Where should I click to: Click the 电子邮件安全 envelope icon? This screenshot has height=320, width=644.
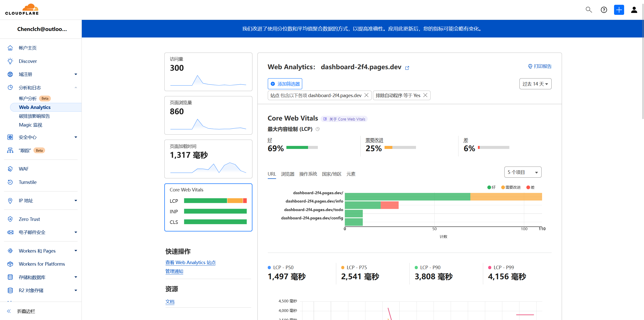point(10,232)
